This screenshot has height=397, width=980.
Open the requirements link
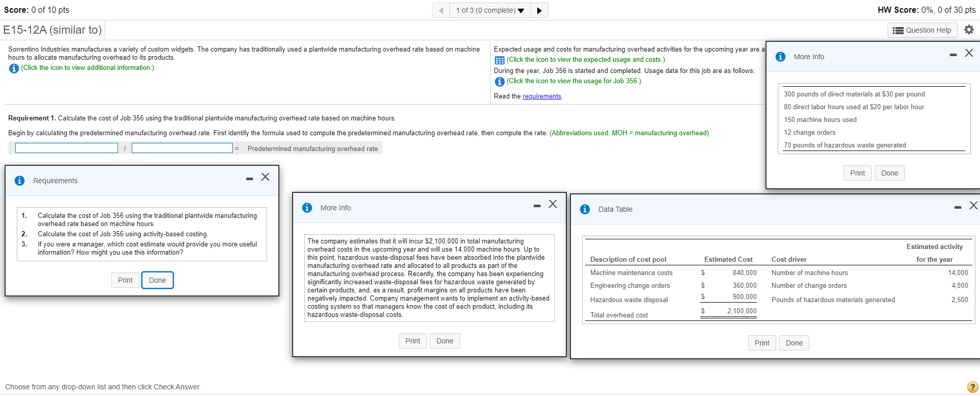coord(541,96)
